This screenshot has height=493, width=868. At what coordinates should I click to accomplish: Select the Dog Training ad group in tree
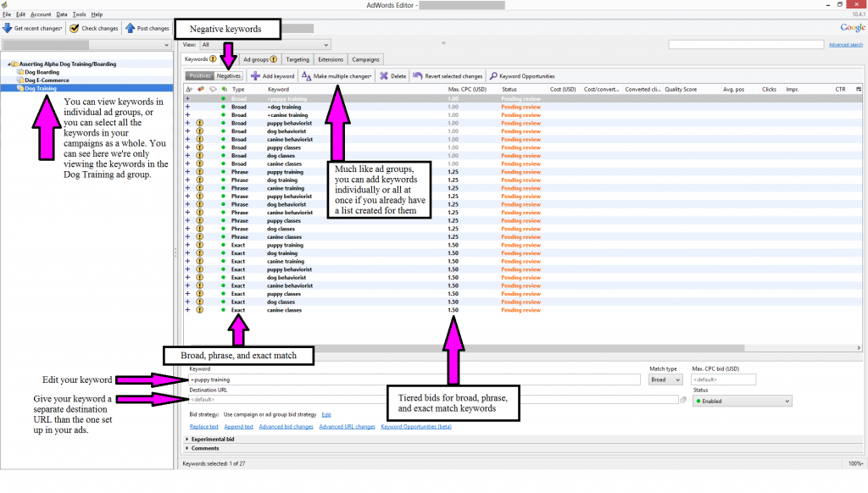tap(41, 89)
